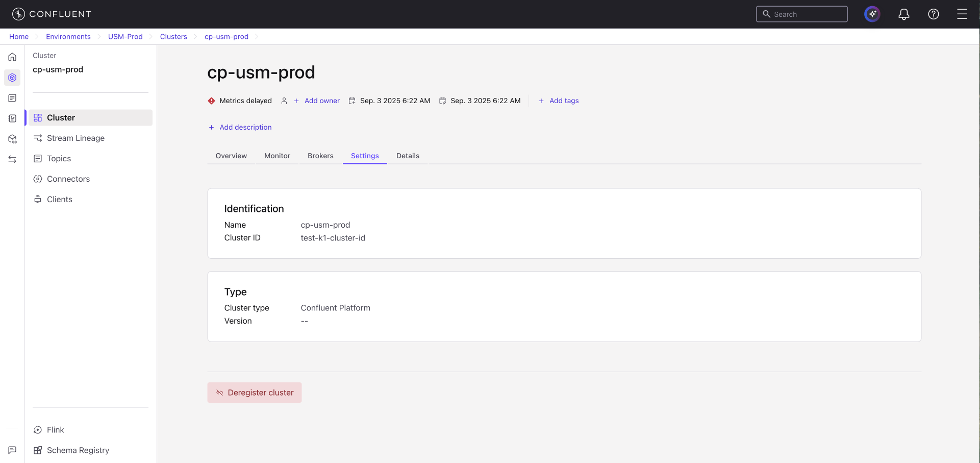Click the Version row's -- value
This screenshot has width=980, height=463.
click(305, 321)
